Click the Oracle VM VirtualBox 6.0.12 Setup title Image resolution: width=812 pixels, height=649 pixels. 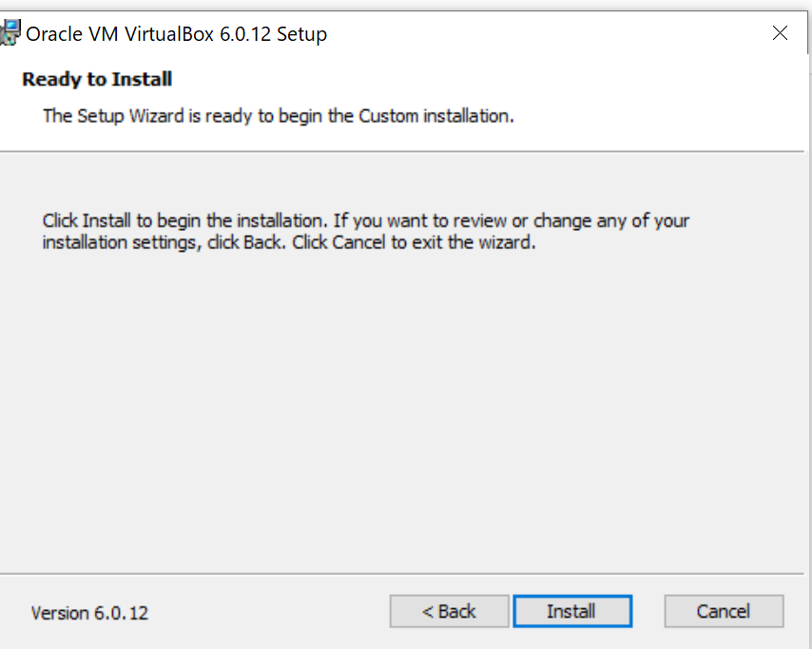(x=177, y=34)
